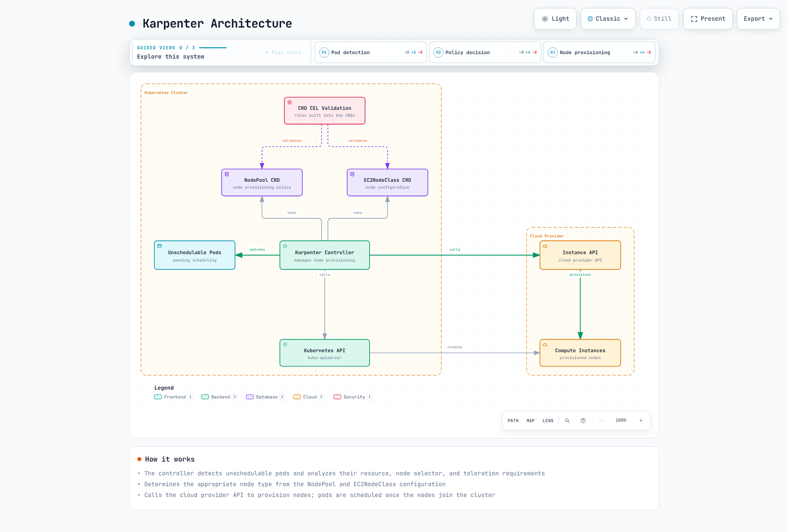Click the shield icon on CRD CEL Validation
The width and height of the screenshot is (788, 532).
pyautogui.click(x=290, y=102)
